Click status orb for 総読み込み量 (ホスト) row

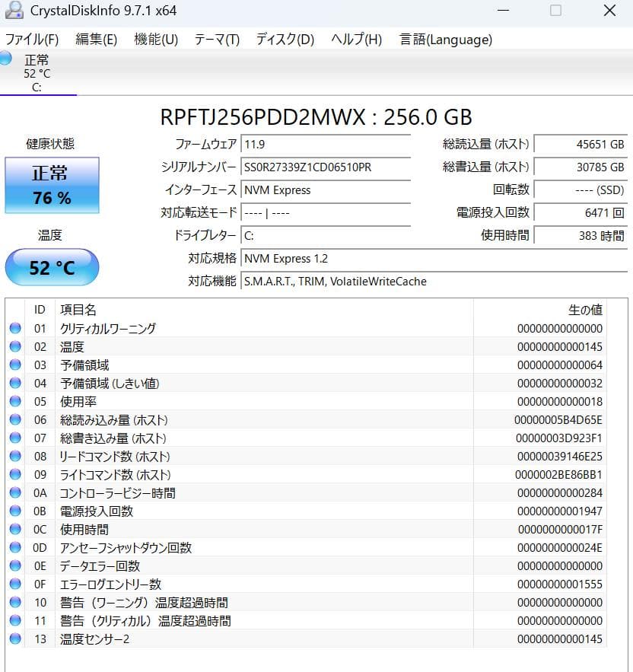coord(15,419)
